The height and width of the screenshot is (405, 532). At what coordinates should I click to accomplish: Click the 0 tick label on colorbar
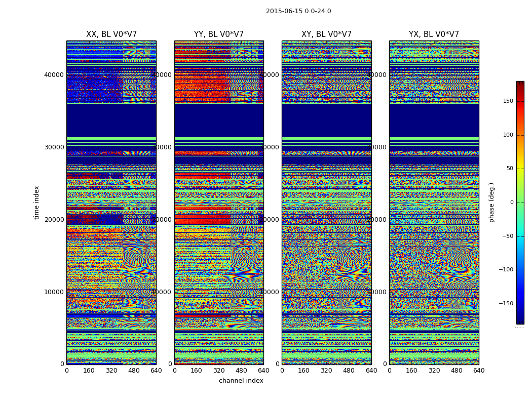coord(511,202)
